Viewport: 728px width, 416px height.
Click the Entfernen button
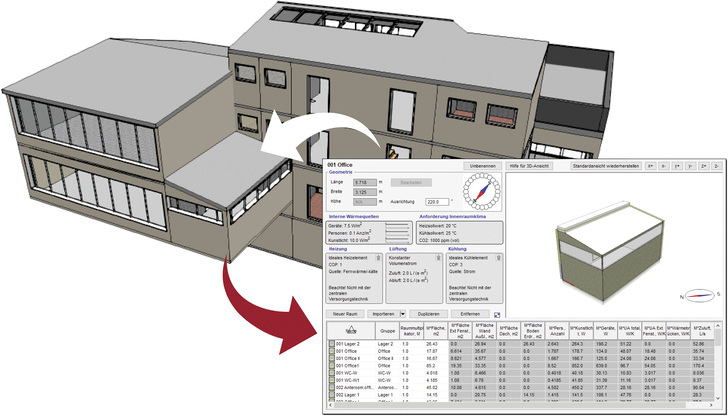point(468,314)
